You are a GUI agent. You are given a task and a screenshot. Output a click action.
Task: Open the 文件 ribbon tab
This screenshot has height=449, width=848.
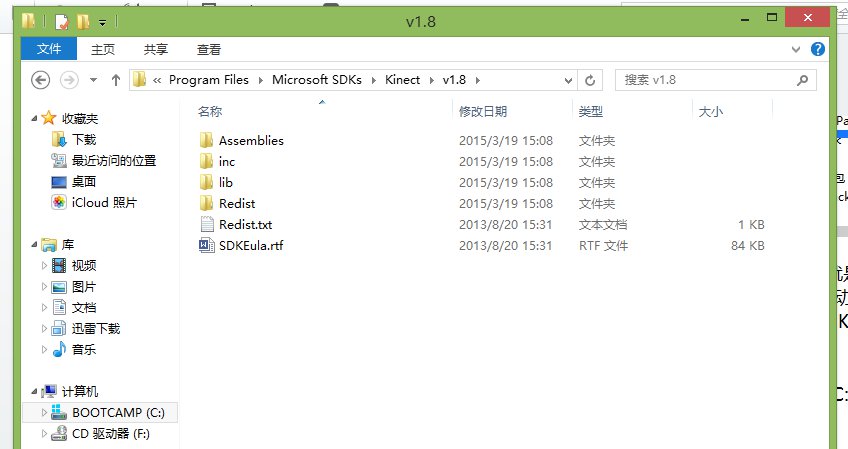tap(49, 49)
